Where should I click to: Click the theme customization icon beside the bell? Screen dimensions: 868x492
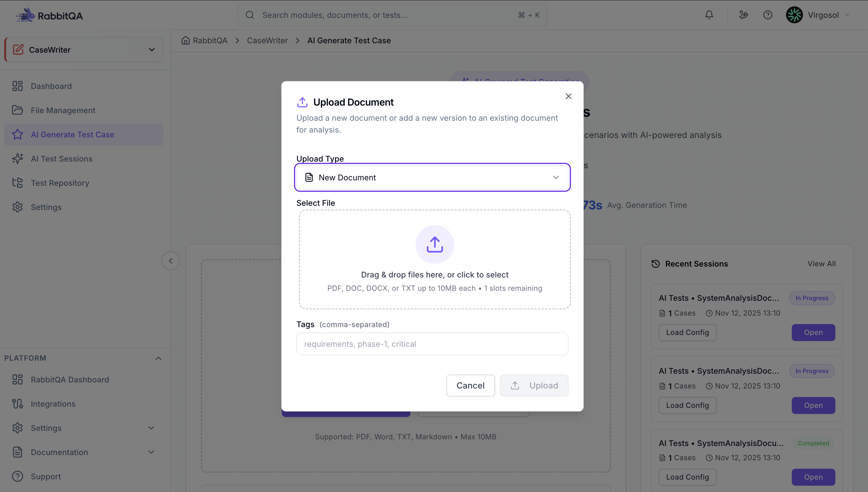click(743, 15)
